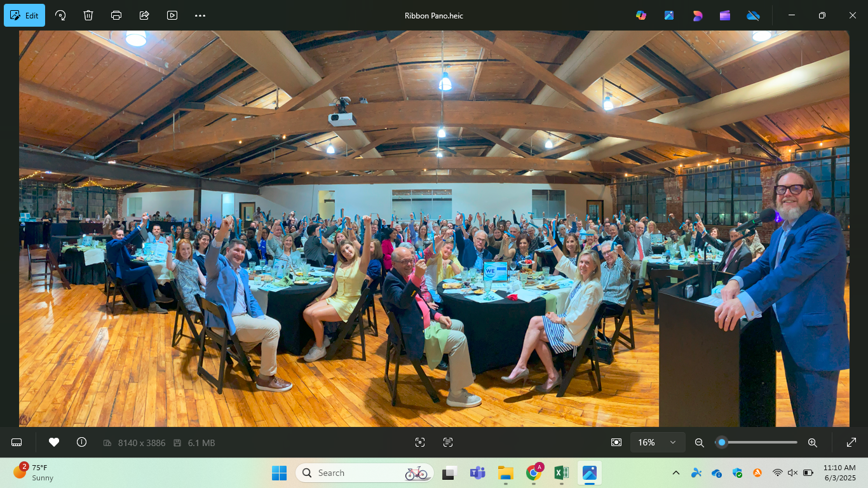Toggle the filmstrip view
Viewport: 868px width, 488px height.
17,442
